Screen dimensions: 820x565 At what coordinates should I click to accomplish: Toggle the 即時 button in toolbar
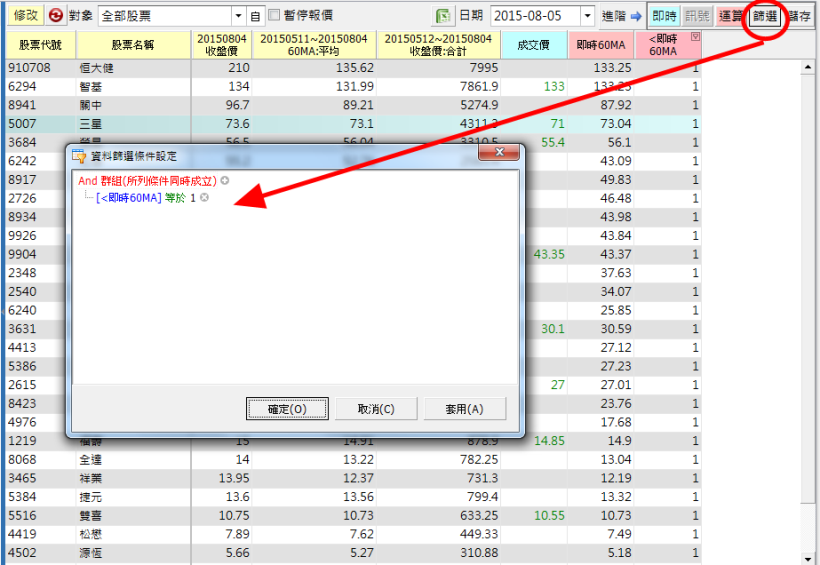click(x=663, y=16)
